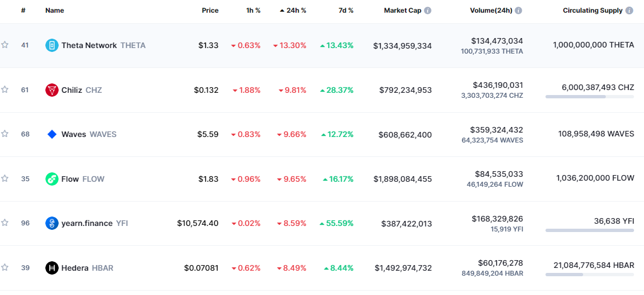Click Chiliz 7d change 28.37%
This screenshot has height=295, width=644.
(337, 90)
